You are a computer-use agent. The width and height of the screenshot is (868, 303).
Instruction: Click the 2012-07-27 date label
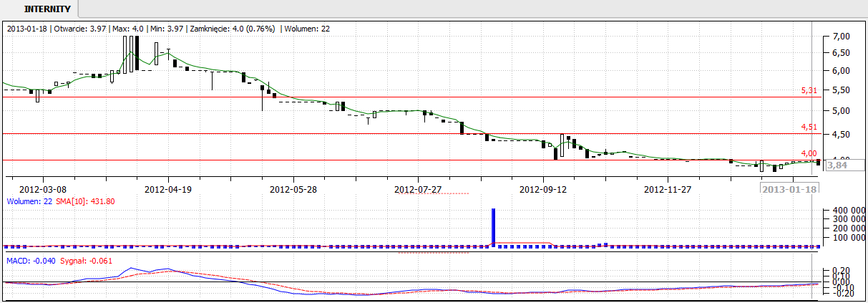(x=419, y=190)
